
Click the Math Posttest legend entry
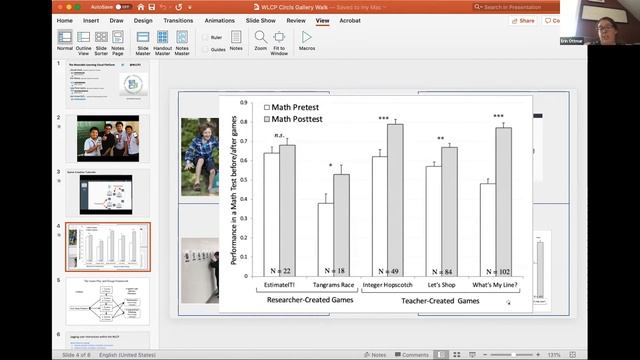[x=293, y=119]
